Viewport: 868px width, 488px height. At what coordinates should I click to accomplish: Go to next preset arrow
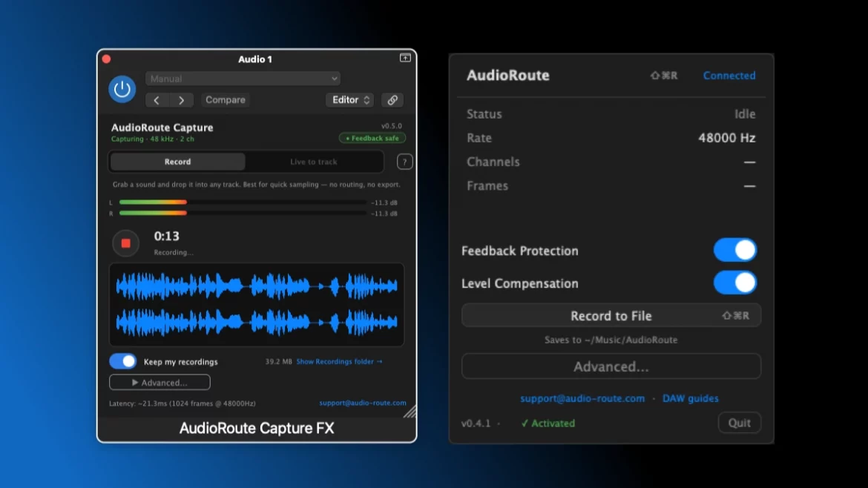pyautogui.click(x=181, y=100)
